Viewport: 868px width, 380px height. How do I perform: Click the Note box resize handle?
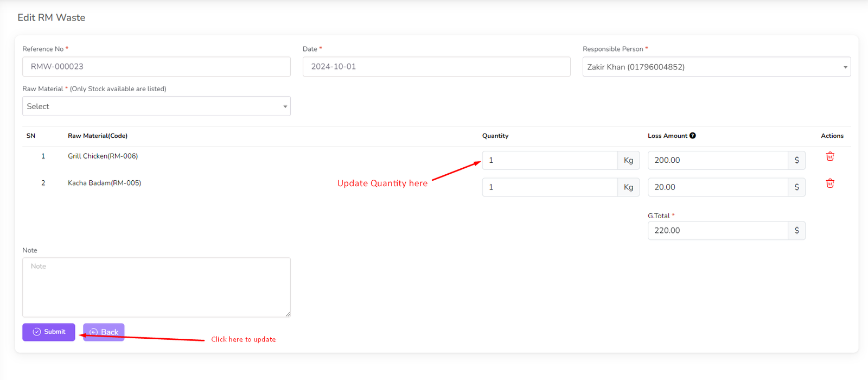click(288, 314)
